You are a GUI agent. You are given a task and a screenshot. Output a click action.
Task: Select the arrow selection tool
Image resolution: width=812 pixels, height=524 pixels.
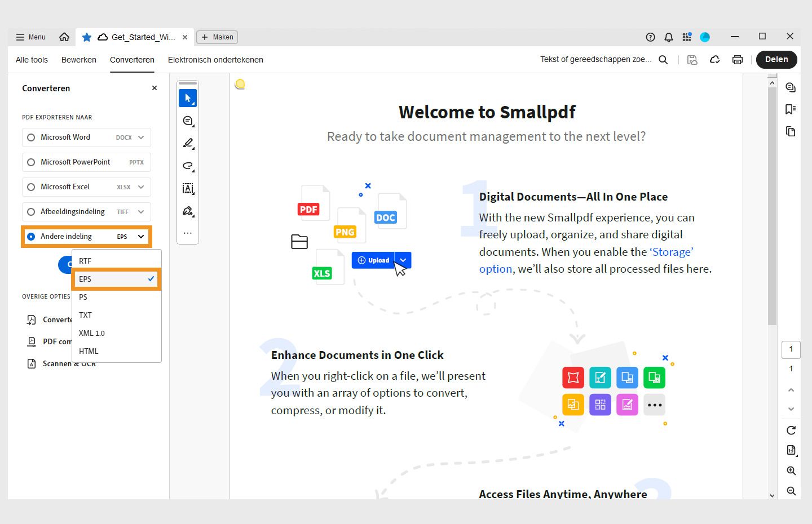188,97
